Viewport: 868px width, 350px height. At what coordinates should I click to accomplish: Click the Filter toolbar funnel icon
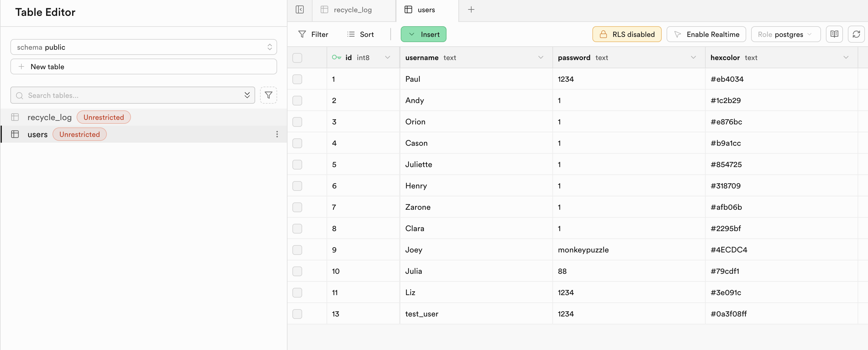coord(302,34)
